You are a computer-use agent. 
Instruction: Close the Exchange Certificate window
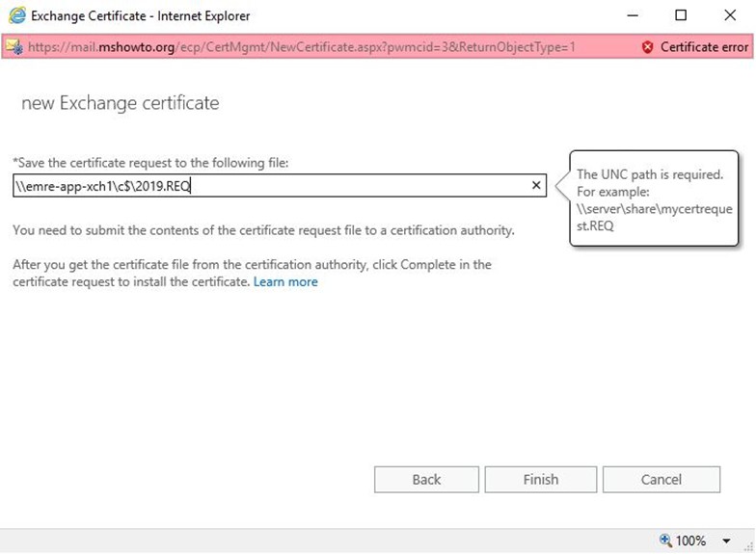click(x=730, y=15)
